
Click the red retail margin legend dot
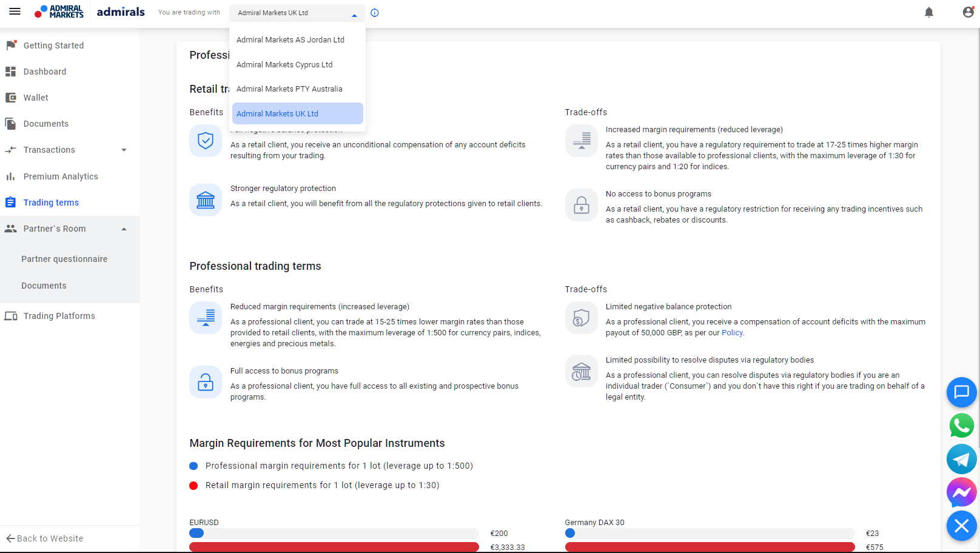tap(193, 486)
